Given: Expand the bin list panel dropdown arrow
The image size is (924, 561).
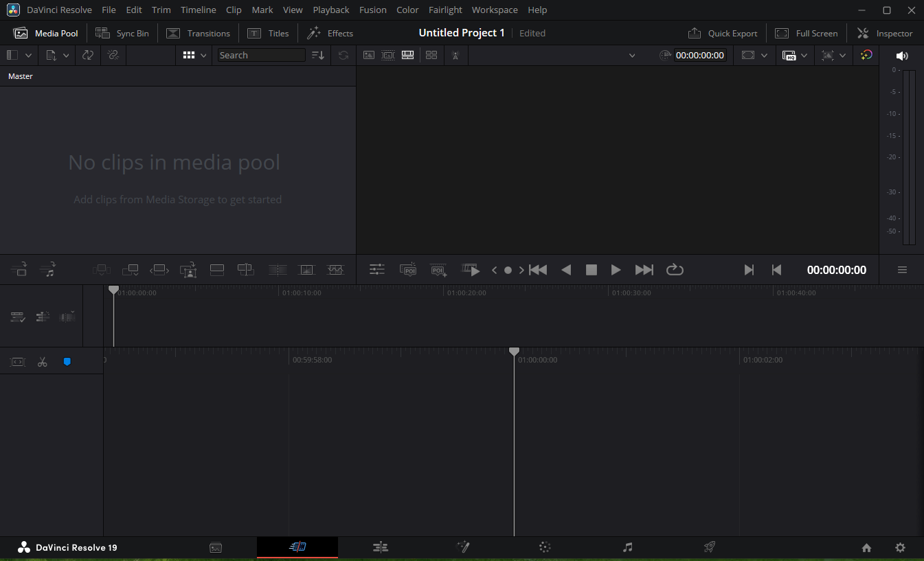Looking at the screenshot, I should [28, 55].
